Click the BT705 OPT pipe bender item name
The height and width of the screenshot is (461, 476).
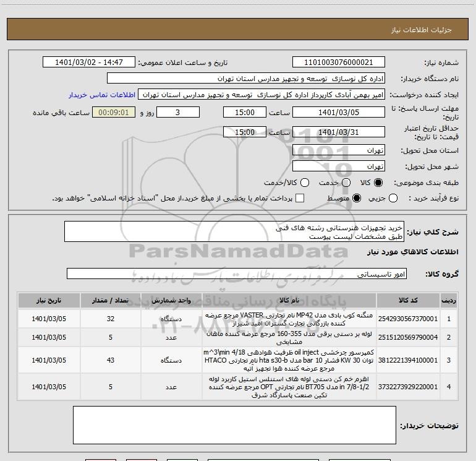point(289,387)
